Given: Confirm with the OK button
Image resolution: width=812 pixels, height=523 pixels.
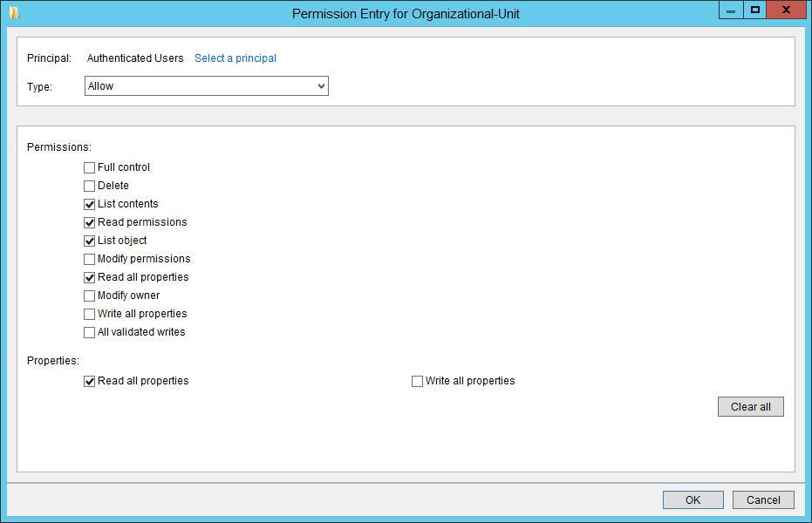Looking at the screenshot, I should coord(693,499).
